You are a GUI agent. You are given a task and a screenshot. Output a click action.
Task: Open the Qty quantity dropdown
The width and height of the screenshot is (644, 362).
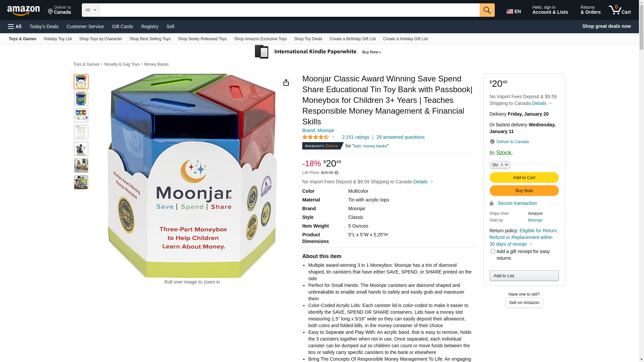(x=500, y=165)
